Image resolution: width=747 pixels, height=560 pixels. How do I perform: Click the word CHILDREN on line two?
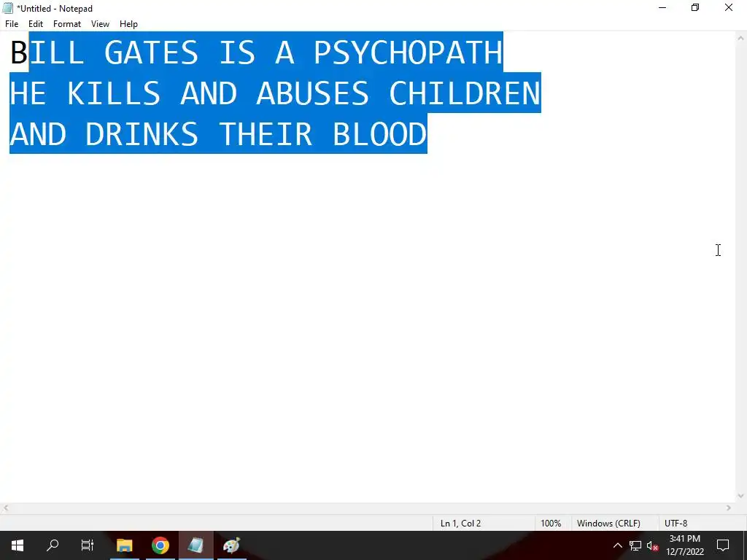pyautogui.click(x=465, y=93)
